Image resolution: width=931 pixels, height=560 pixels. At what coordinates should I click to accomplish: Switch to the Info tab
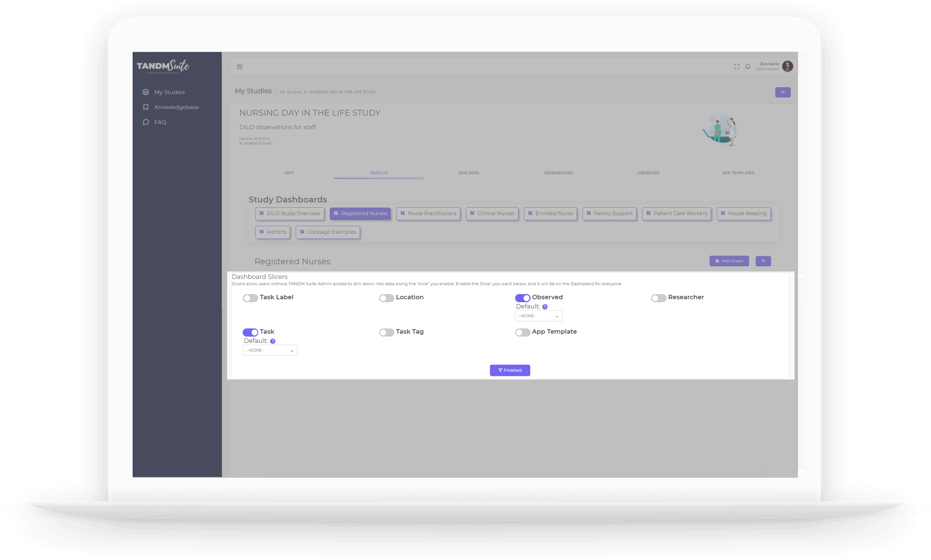(289, 173)
